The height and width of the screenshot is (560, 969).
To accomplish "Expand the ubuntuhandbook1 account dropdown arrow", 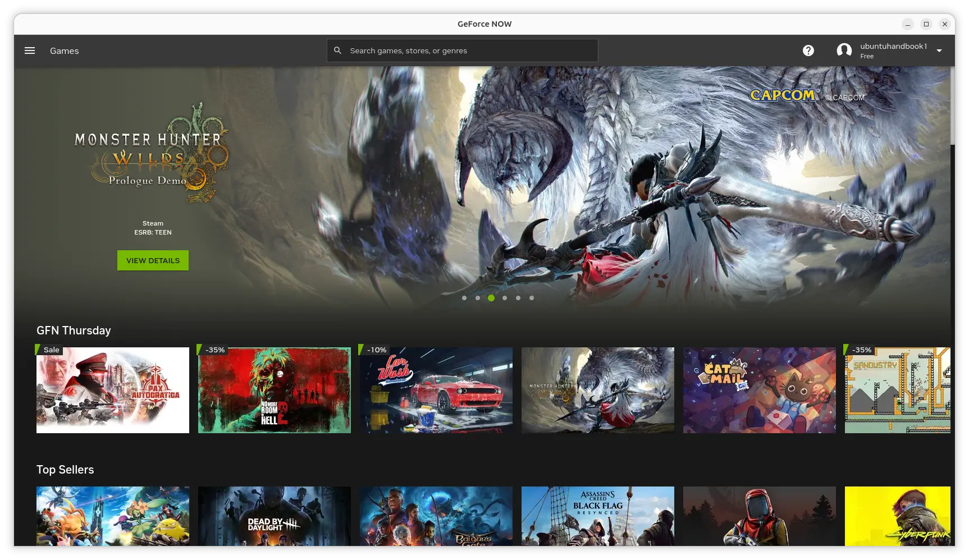I will (939, 51).
